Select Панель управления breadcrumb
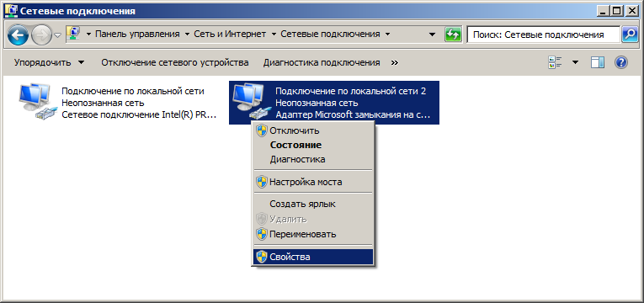Screen dimensions: 644x303 pyautogui.click(x=137, y=34)
